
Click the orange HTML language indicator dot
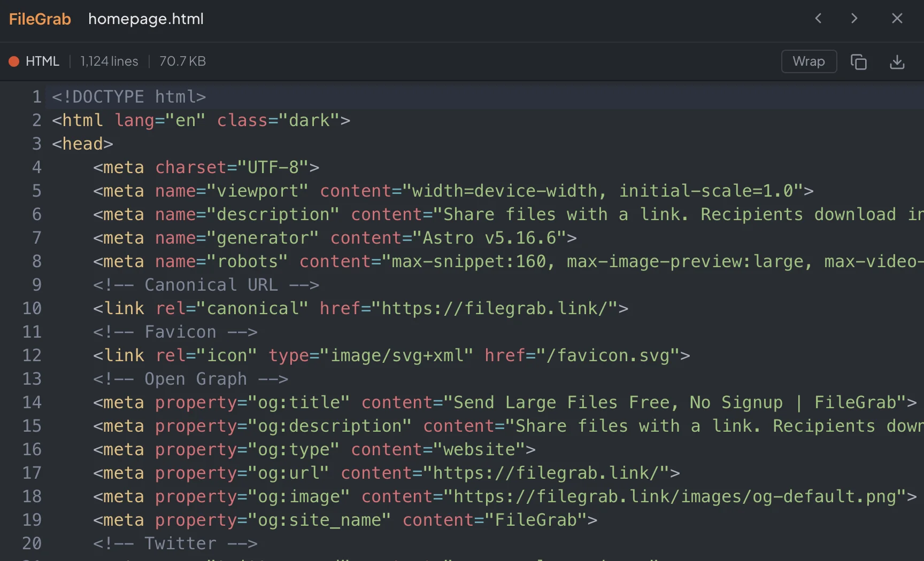13,61
